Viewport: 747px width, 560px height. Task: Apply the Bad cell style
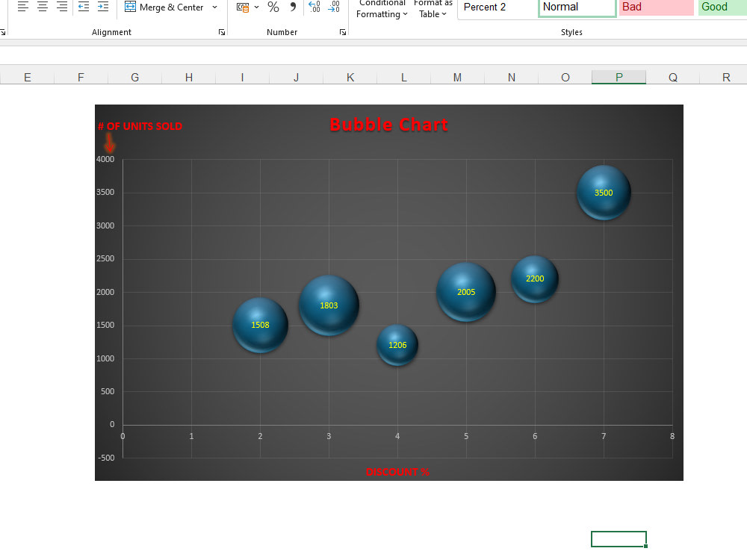pos(656,7)
